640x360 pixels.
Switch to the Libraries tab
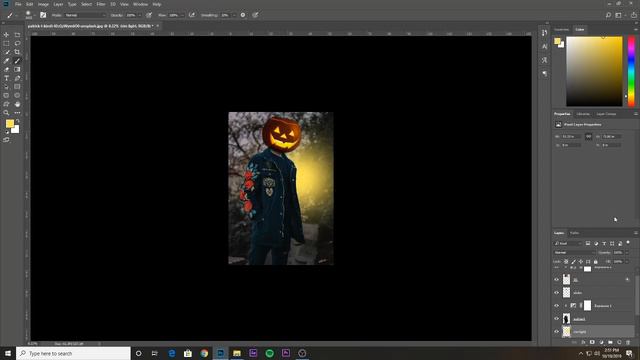click(x=583, y=114)
